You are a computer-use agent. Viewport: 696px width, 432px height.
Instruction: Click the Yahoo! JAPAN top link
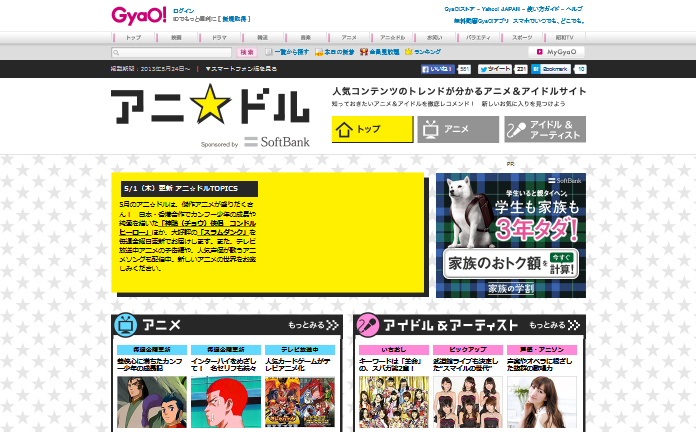[x=500, y=9]
